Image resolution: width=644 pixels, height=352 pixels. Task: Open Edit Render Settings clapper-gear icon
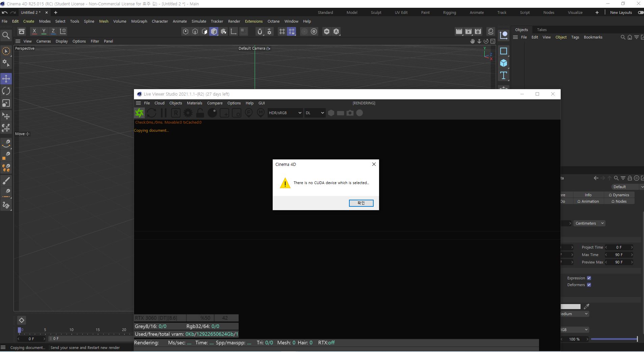[x=478, y=31]
